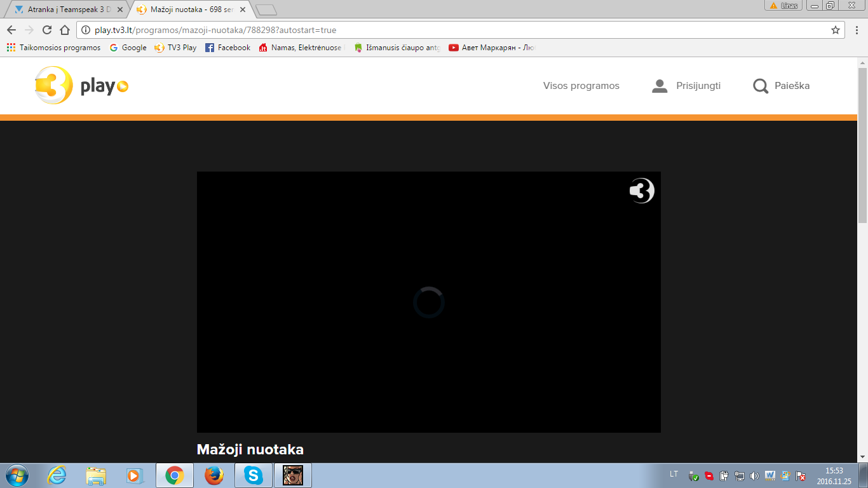This screenshot has width=868, height=488.
Task: Click the Windows update tray icon
Action: 785,475
